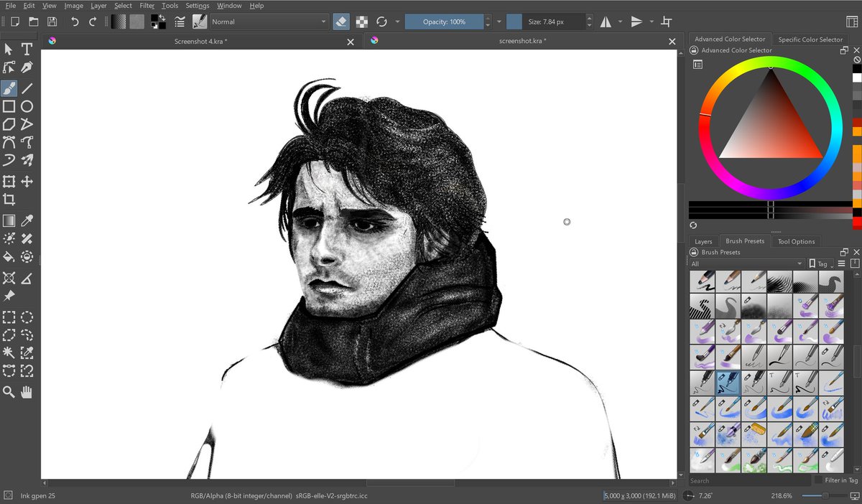The width and height of the screenshot is (862, 504).
Task: Select the Move tool
Action: coord(27,182)
